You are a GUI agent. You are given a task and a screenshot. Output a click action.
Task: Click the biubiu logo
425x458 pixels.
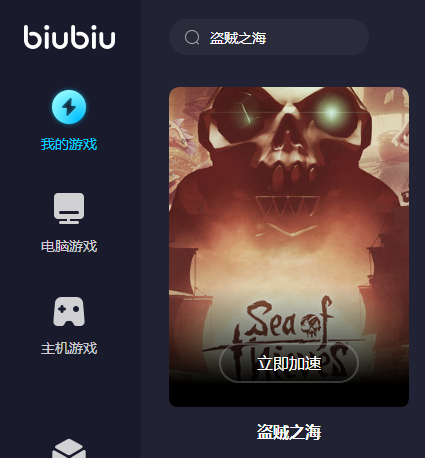click(69, 37)
